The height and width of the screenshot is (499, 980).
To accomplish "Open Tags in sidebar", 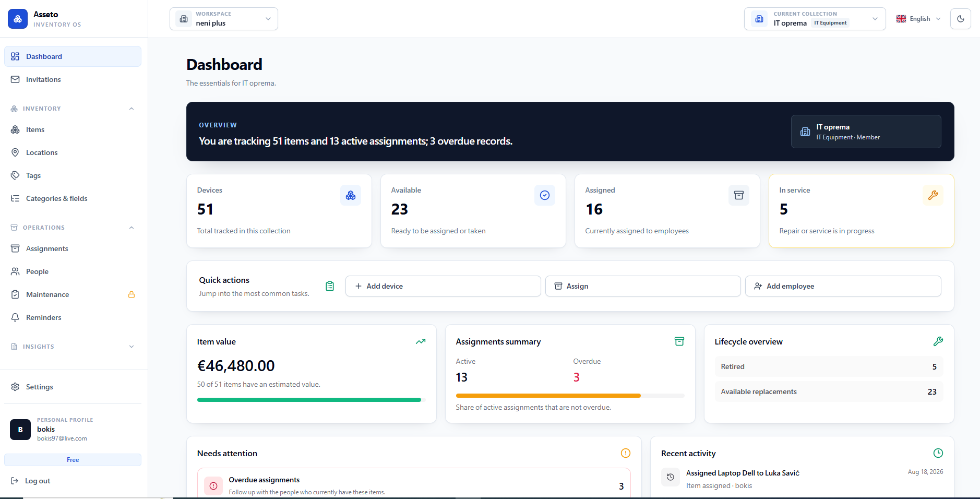I will (73, 175).
